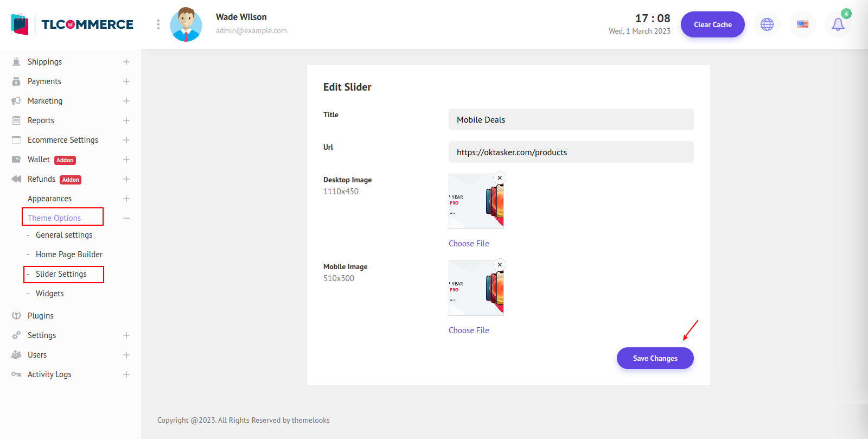Remove the mobile image with X
868x439 pixels.
[500, 265]
